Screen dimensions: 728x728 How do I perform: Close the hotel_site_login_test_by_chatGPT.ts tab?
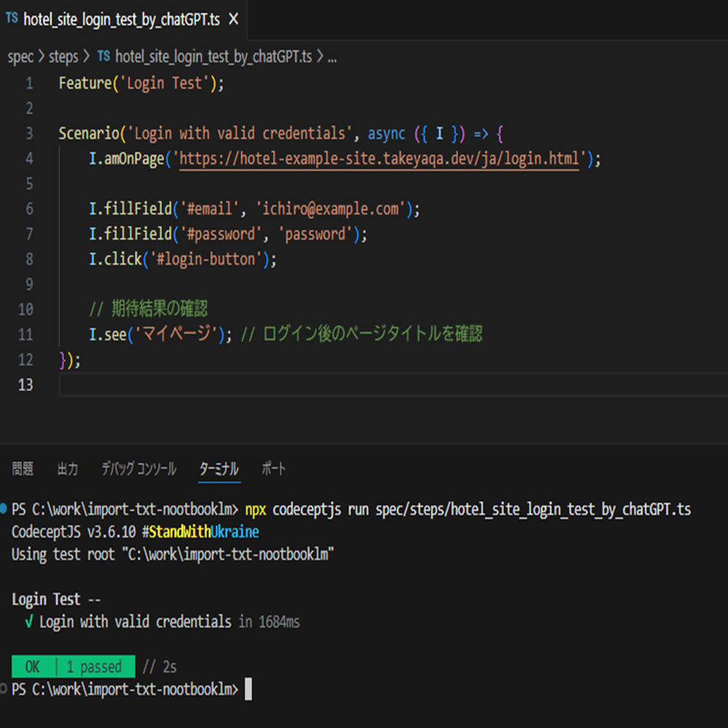(x=234, y=19)
